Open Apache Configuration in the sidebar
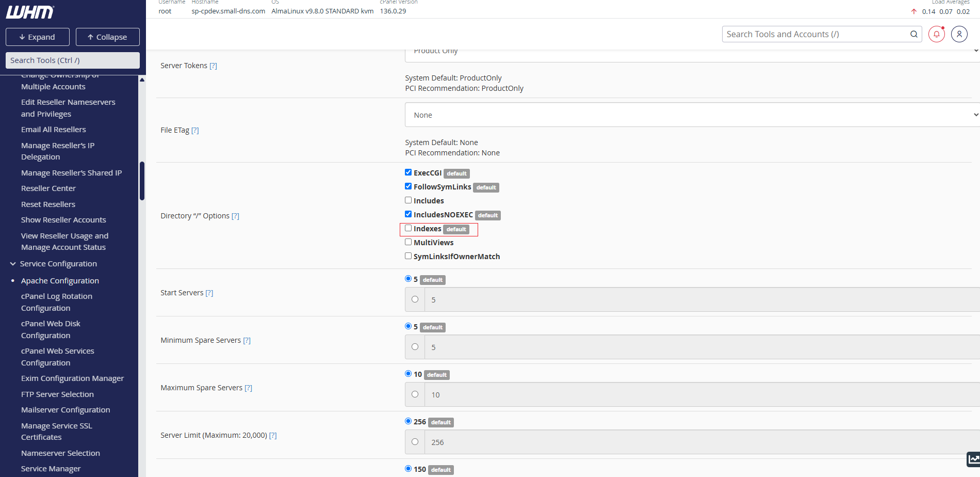The height and width of the screenshot is (477, 980). (x=60, y=281)
